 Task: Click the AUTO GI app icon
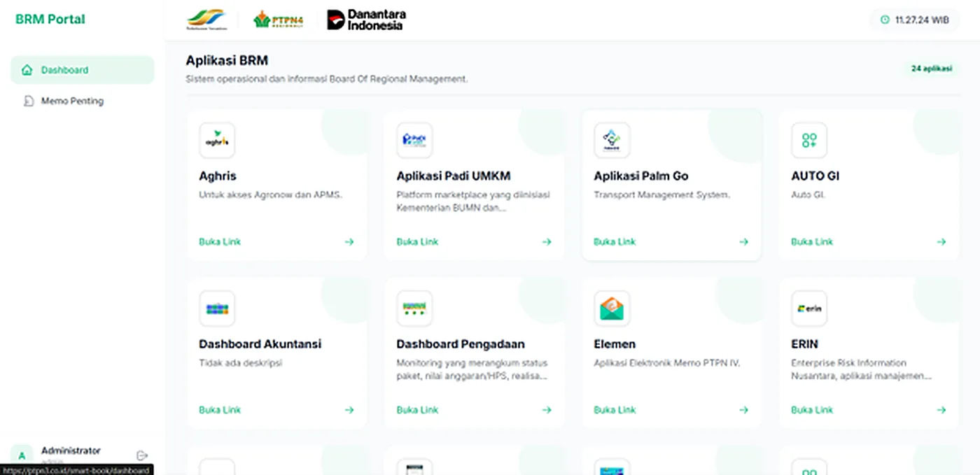(x=809, y=140)
